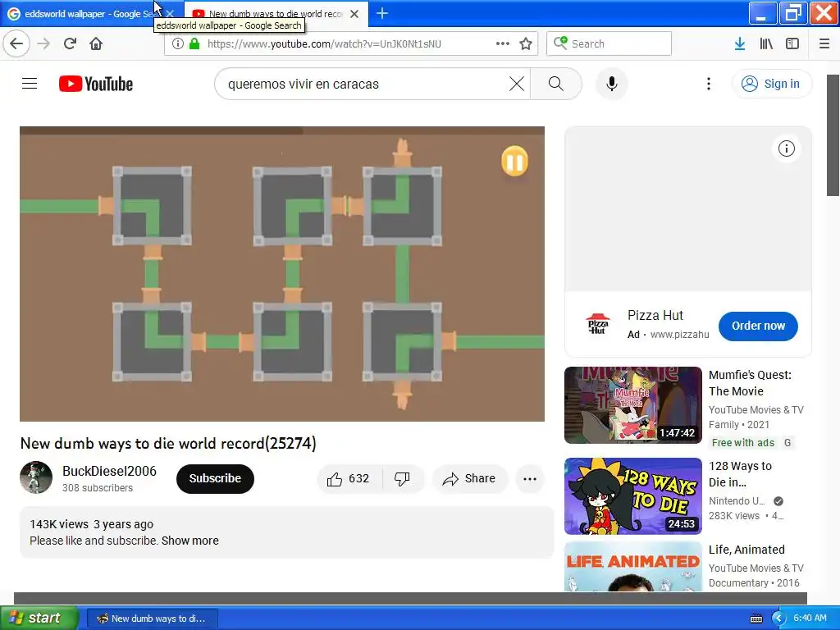The height and width of the screenshot is (630, 840).
Task: Click the yellow pause button in video
Action: (x=515, y=161)
